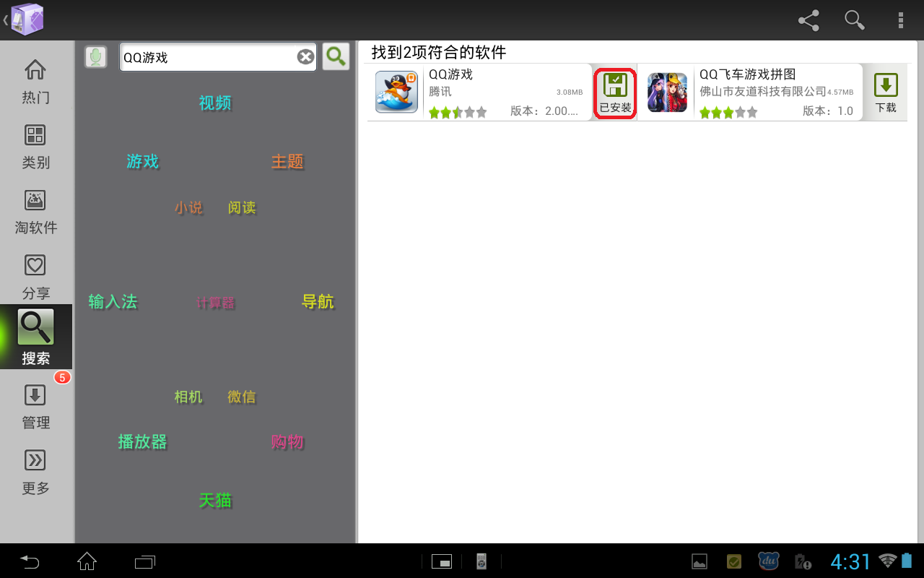The width and height of the screenshot is (924, 578).
Task: Click the 佛山市友道科技有限公司 developer name
Action: 762,92
